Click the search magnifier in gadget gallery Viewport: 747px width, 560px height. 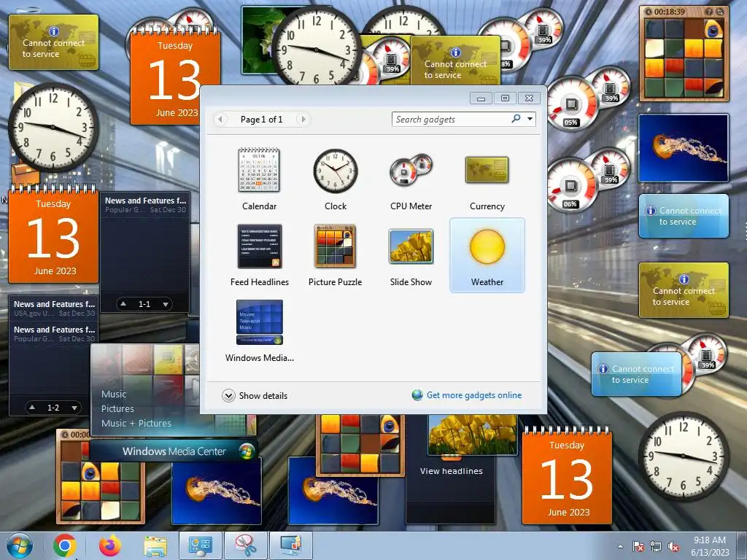point(516,119)
